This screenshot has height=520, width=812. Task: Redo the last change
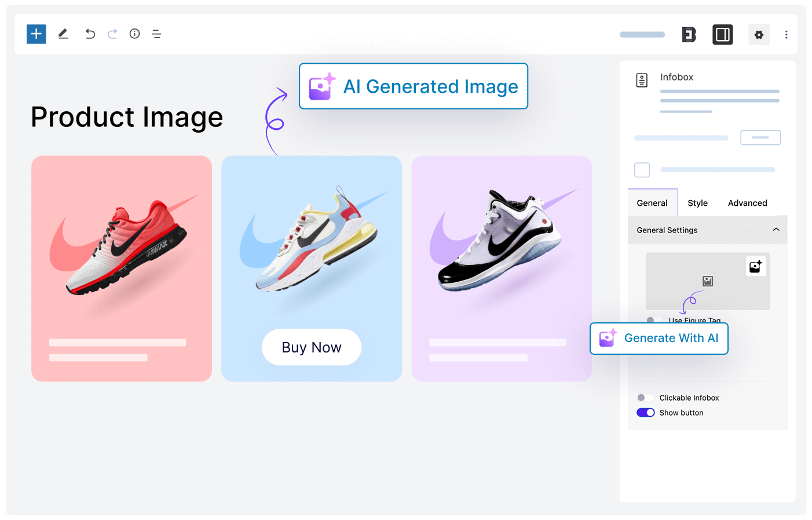pyautogui.click(x=112, y=34)
